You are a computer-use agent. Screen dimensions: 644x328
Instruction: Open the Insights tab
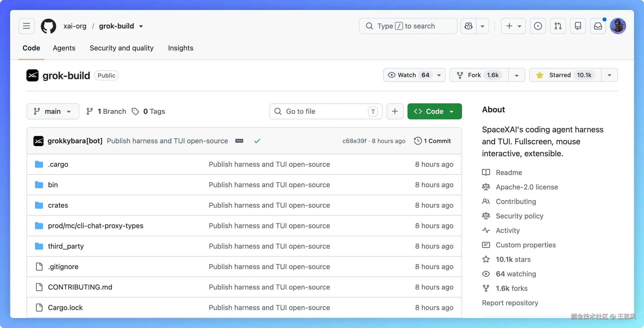point(180,48)
